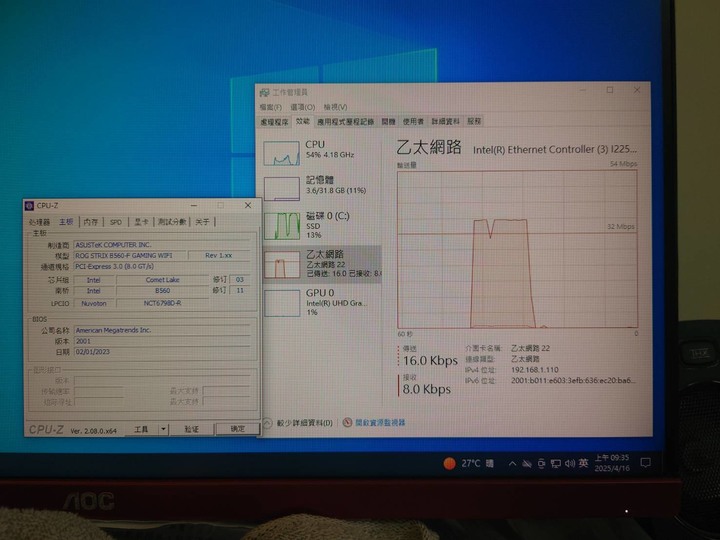Open the 檢視(V) menu in Task Manager
720x540 pixels.
[335, 107]
